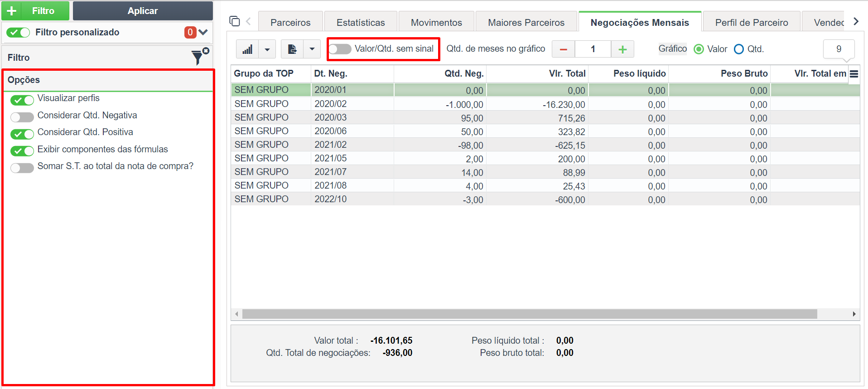Click the right tab scroll chevron
868x389 pixels.
pos(856,21)
